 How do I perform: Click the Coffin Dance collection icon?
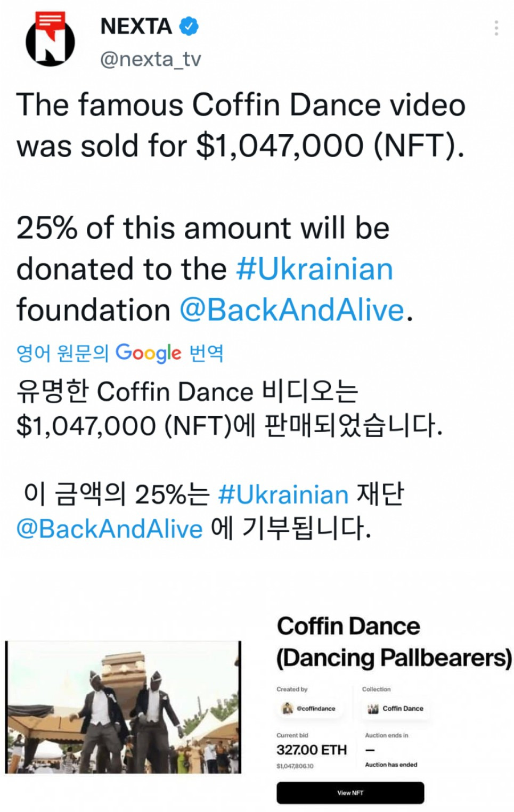click(x=373, y=709)
